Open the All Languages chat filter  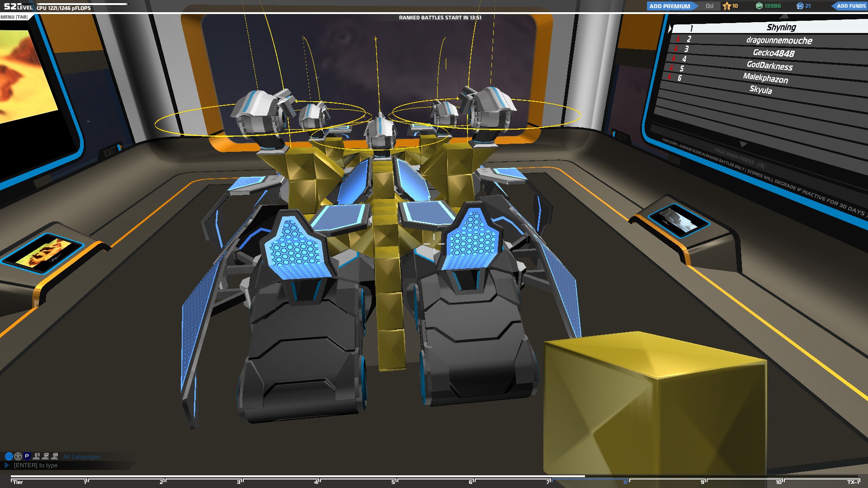pyautogui.click(x=81, y=457)
